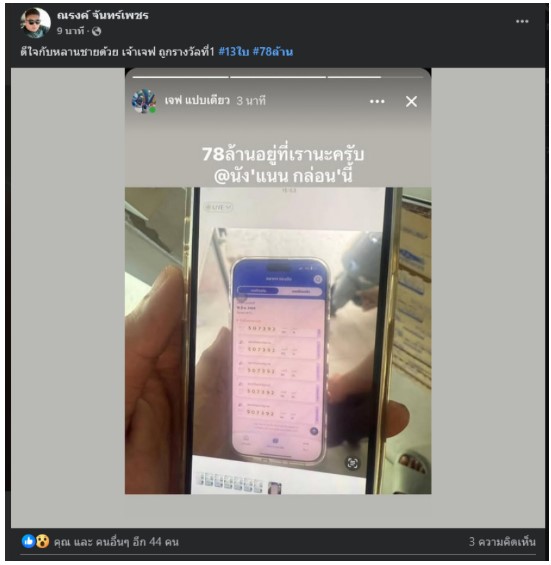The height and width of the screenshot is (565, 551).
Task: Open the #13ใบ hashtag link
Action: tap(234, 52)
